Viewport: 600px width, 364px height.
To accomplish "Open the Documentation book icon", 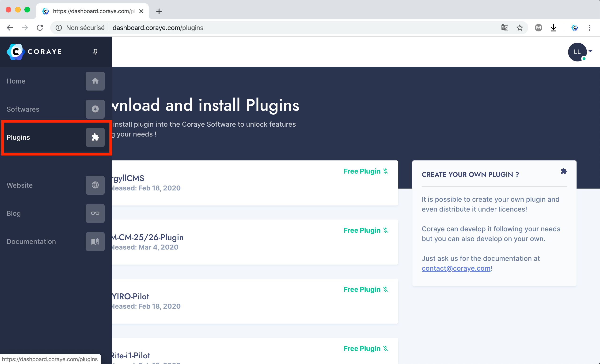I will click(x=95, y=241).
